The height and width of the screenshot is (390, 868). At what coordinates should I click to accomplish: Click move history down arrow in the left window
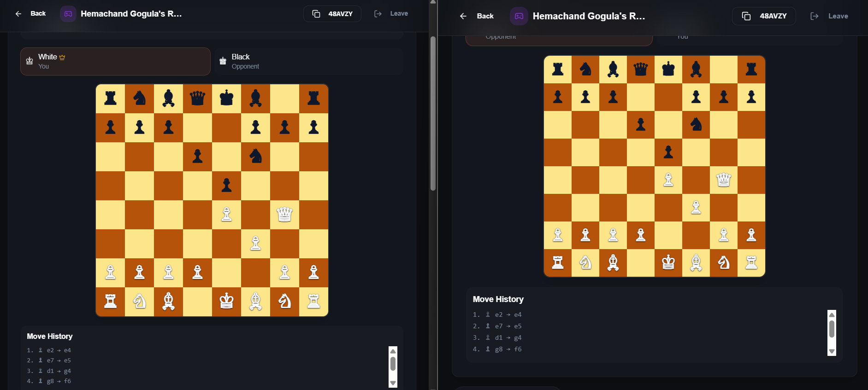[x=393, y=383]
